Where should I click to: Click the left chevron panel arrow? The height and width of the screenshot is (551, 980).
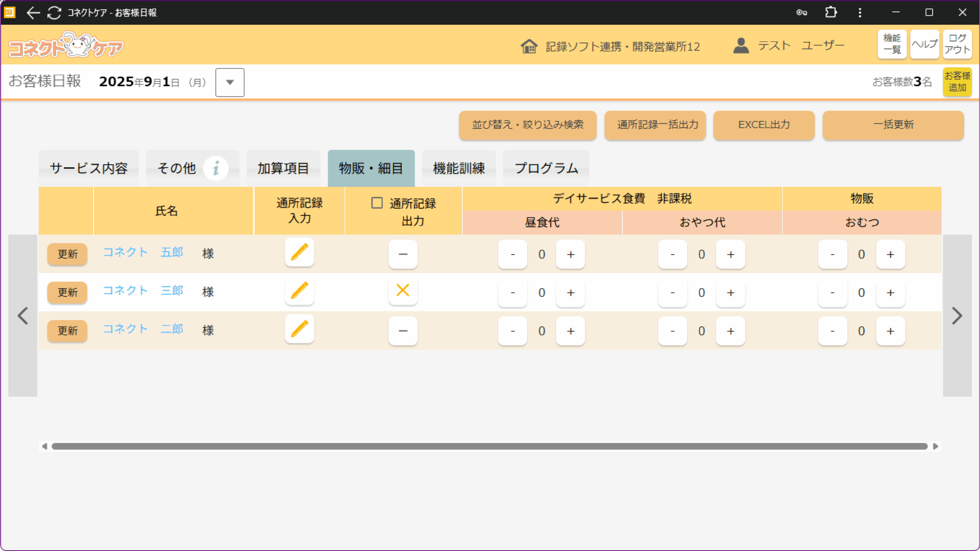(23, 316)
